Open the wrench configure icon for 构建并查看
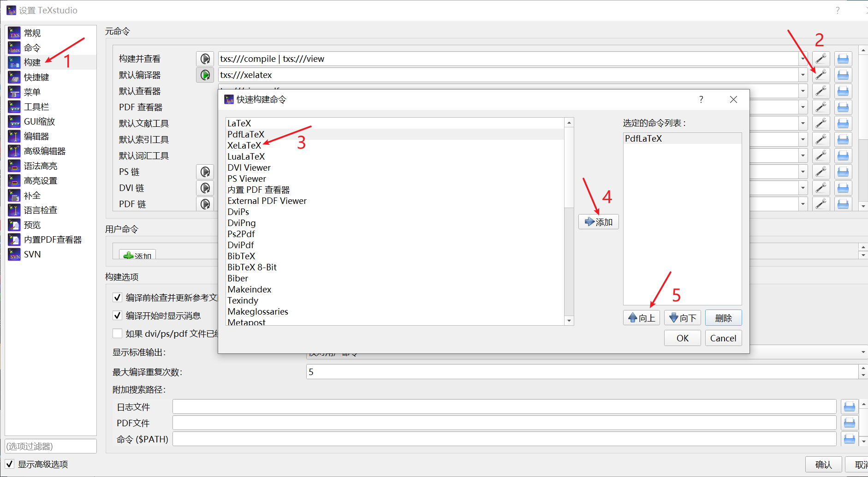The image size is (868, 477). [x=821, y=59]
